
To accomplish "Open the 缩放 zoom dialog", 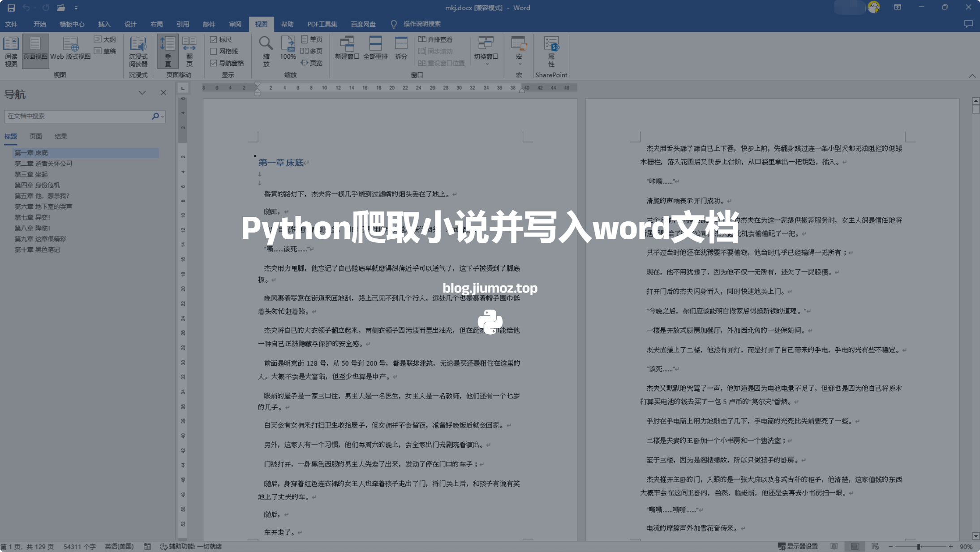I will (266, 52).
